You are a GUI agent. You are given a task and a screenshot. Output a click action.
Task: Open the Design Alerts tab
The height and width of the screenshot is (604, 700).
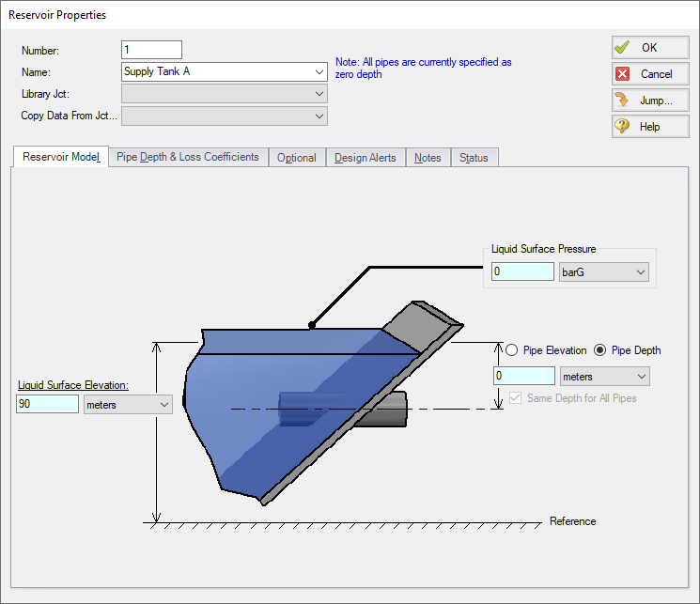pos(366,158)
